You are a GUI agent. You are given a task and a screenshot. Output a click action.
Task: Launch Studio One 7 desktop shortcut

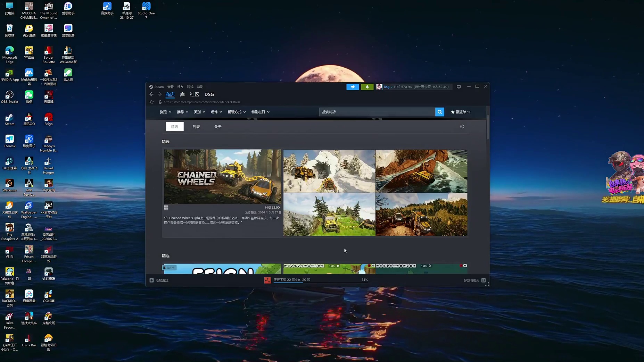(x=146, y=11)
